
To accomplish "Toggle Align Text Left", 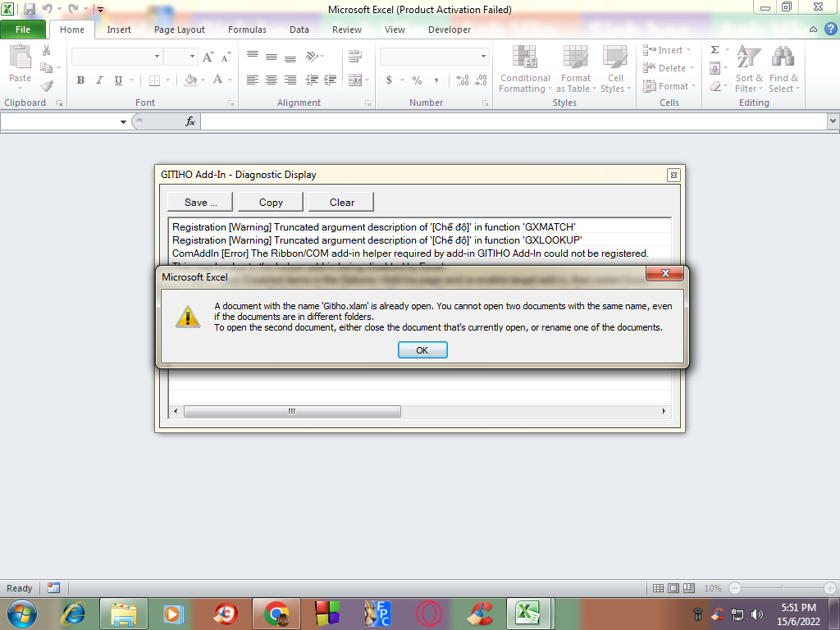I will click(253, 80).
